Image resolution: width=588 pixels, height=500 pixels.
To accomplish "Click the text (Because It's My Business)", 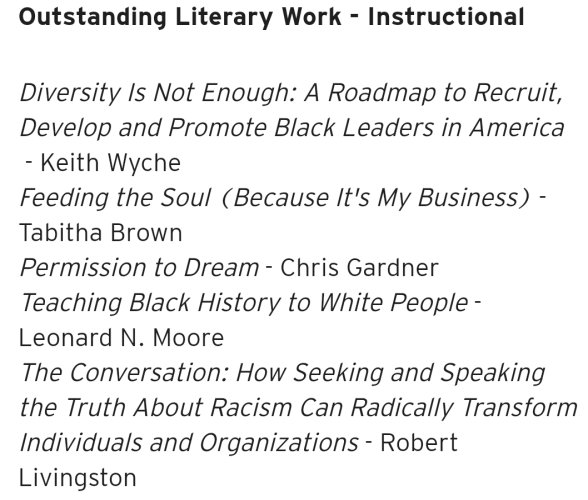I will pyautogui.click(x=376, y=197).
